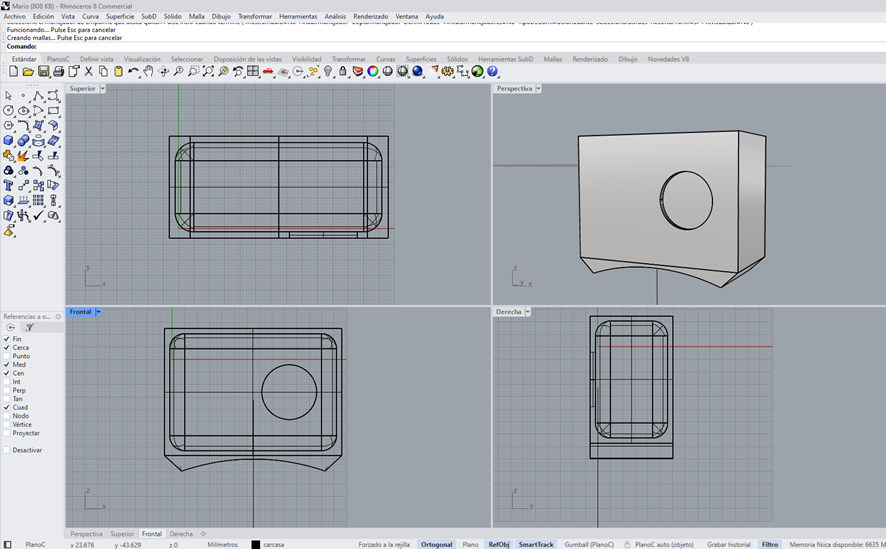This screenshot has width=886, height=549.
Task: Click the Text object tool
Action: pyautogui.click(x=8, y=186)
